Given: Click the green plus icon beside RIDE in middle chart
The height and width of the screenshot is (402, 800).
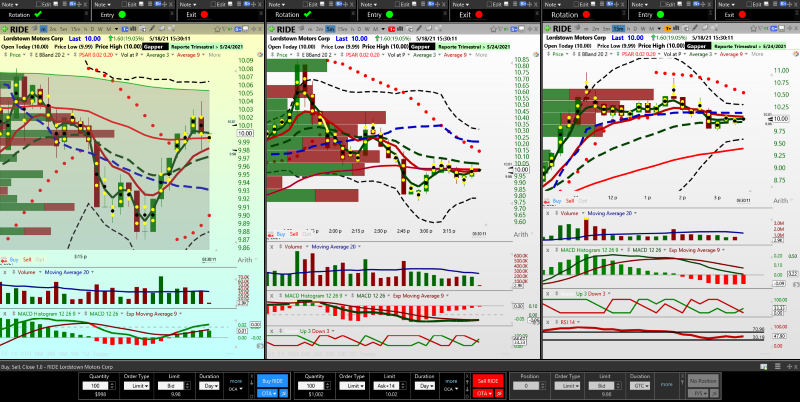Looking at the screenshot, I should click(271, 29).
